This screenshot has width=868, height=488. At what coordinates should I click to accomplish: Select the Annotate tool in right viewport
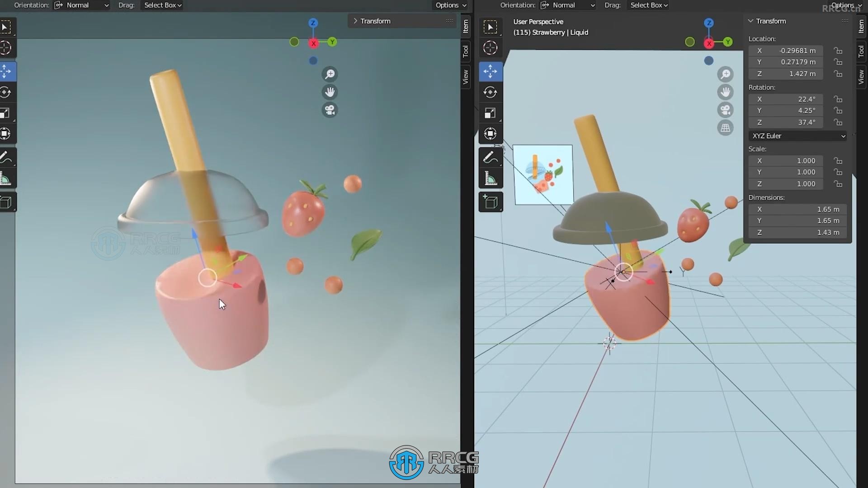[x=491, y=158]
